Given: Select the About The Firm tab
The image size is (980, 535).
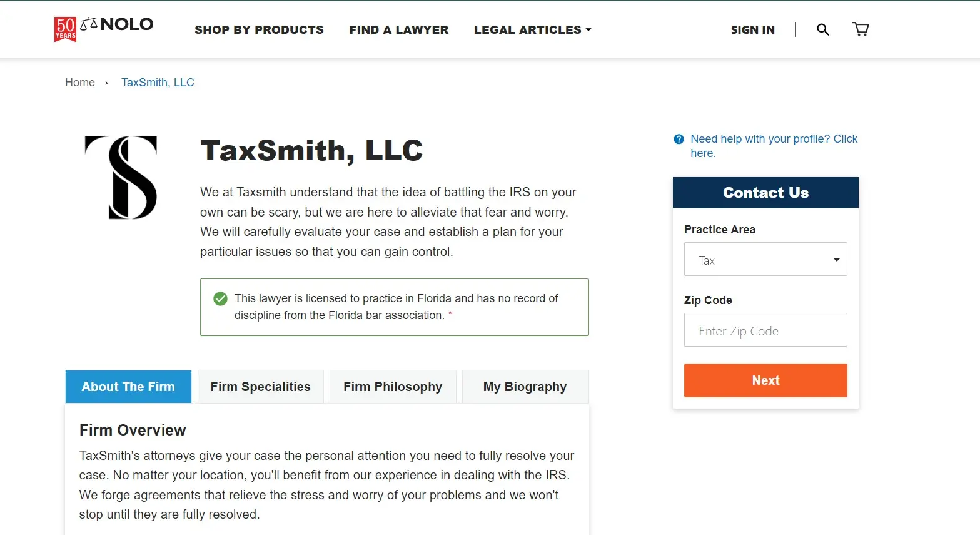Looking at the screenshot, I should [128, 387].
